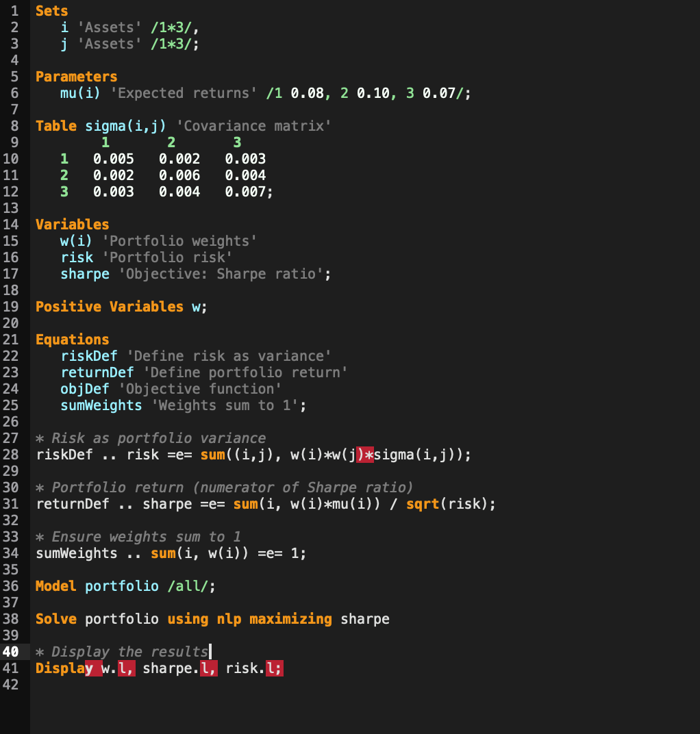Image resolution: width=700 pixels, height=734 pixels.
Task: Click the 'Variables' section keyword
Action: (72, 224)
